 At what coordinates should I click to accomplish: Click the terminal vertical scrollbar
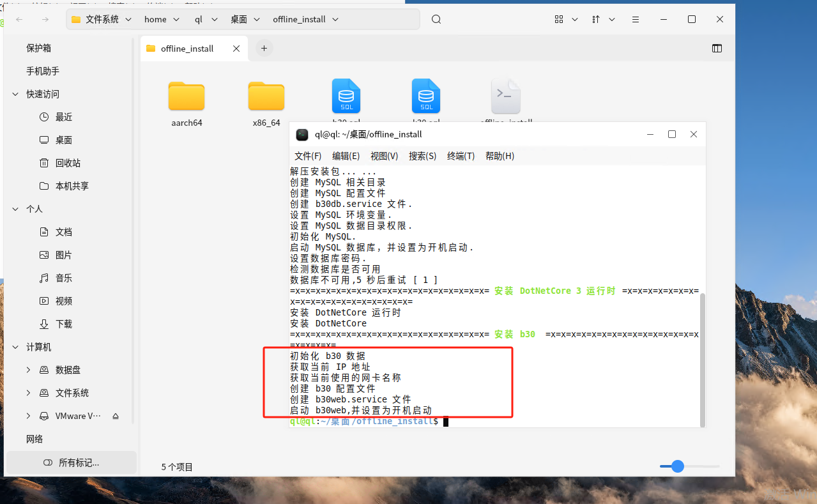tap(701, 360)
